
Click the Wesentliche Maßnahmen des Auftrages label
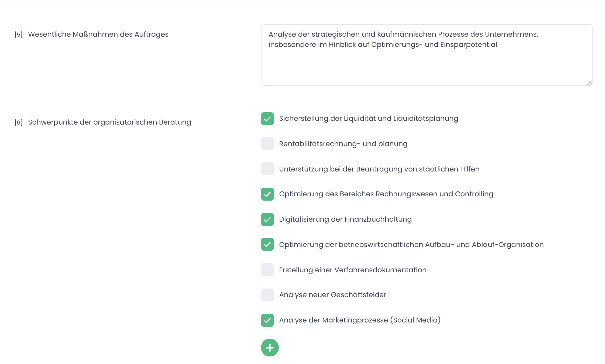coord(98,34)
